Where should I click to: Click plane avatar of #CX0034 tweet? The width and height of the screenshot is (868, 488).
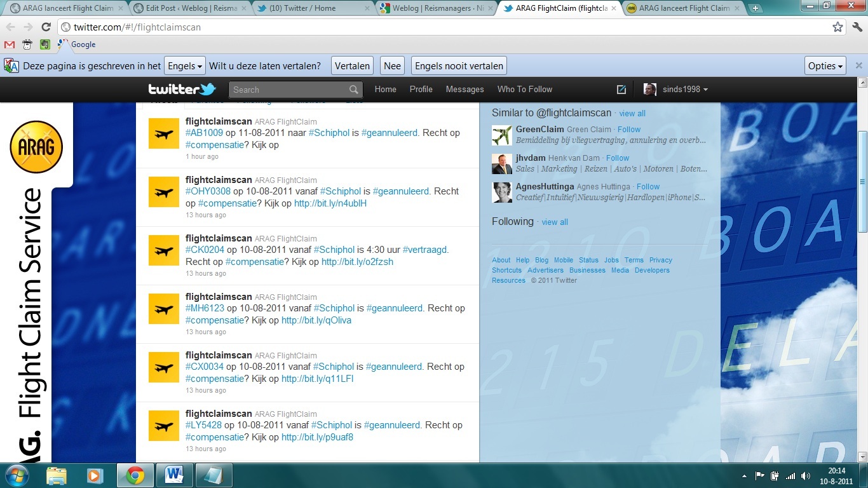click(164, 367)
